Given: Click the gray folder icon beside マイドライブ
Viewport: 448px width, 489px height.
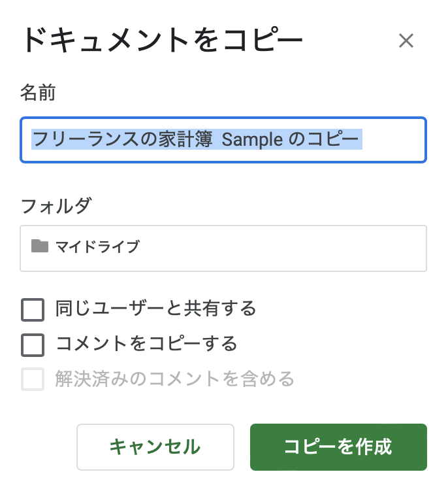Looking at the screenshot, I should coord(40,246).
